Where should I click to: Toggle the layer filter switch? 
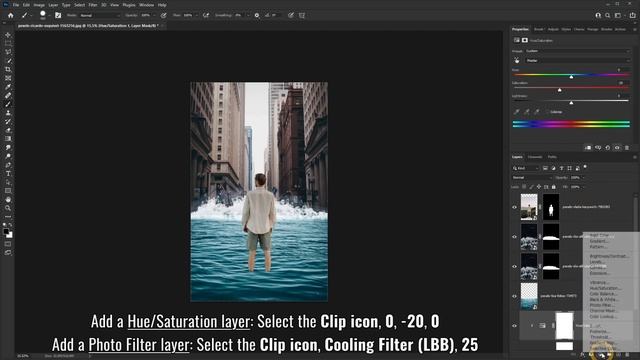point(585,167)
